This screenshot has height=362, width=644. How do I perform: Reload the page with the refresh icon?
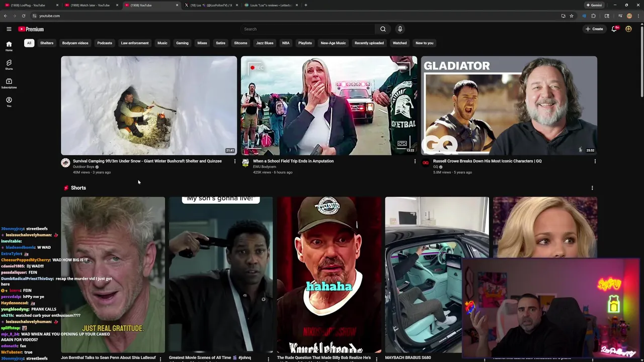(x=23, y=16)
